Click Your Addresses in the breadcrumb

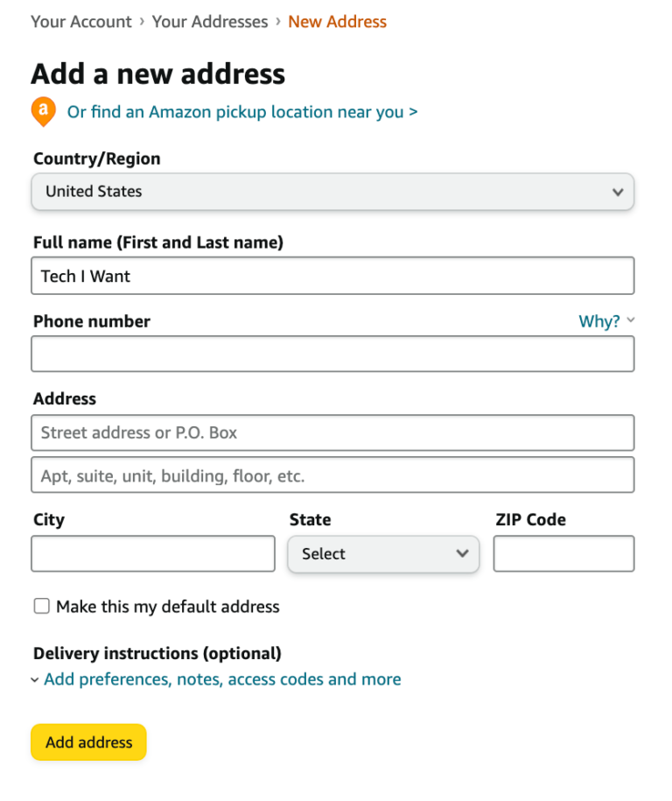tap(209, 22)
